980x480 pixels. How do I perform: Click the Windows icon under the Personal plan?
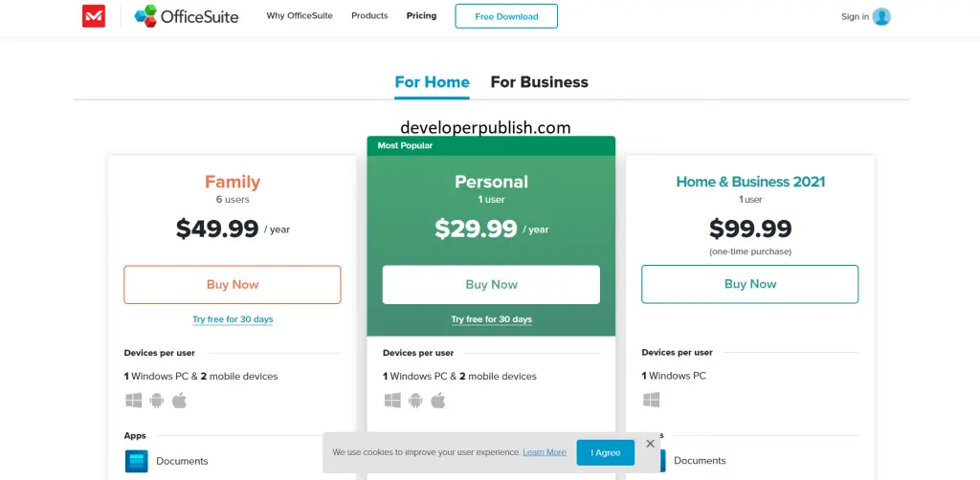pyautogui.click(x=392, y=400)
